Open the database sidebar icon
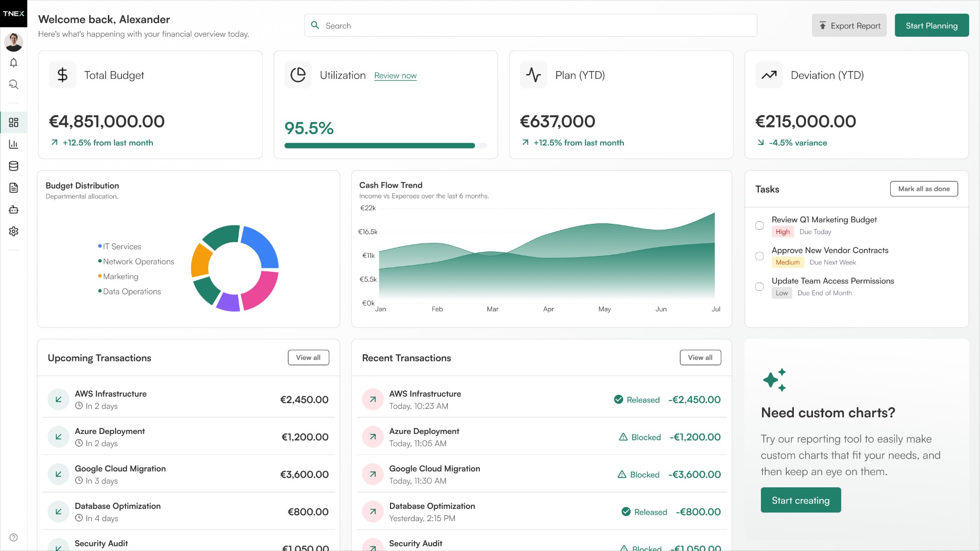This screenshot has height=551, width=980. [x=14, y=166]
